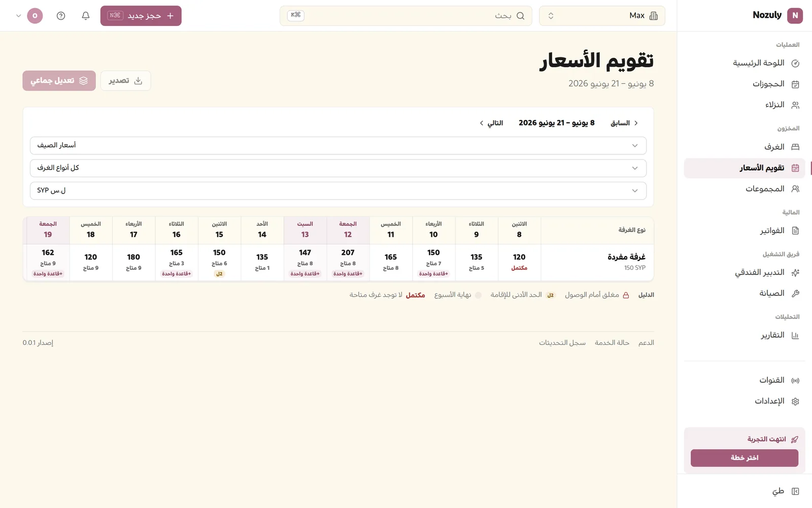Click the Monday 8 rate cell 120 مكتمل
This screenshot has height=508, width=812.
(519, 262)
